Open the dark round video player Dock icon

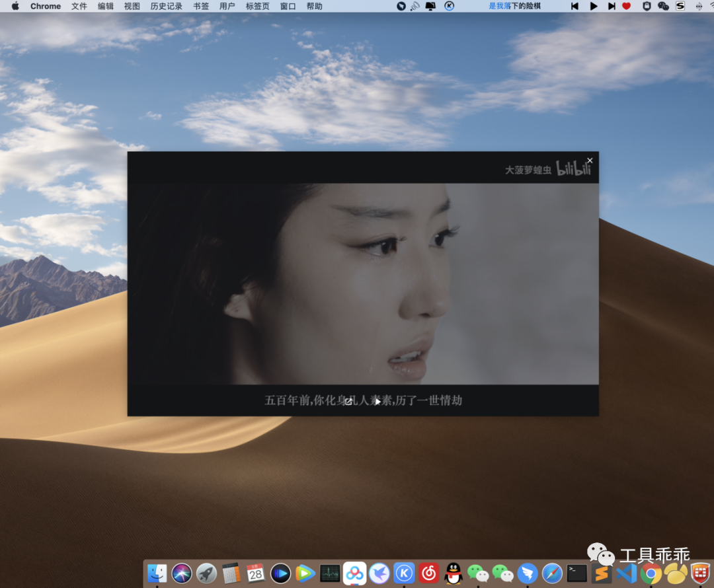[x=280, y=573]
